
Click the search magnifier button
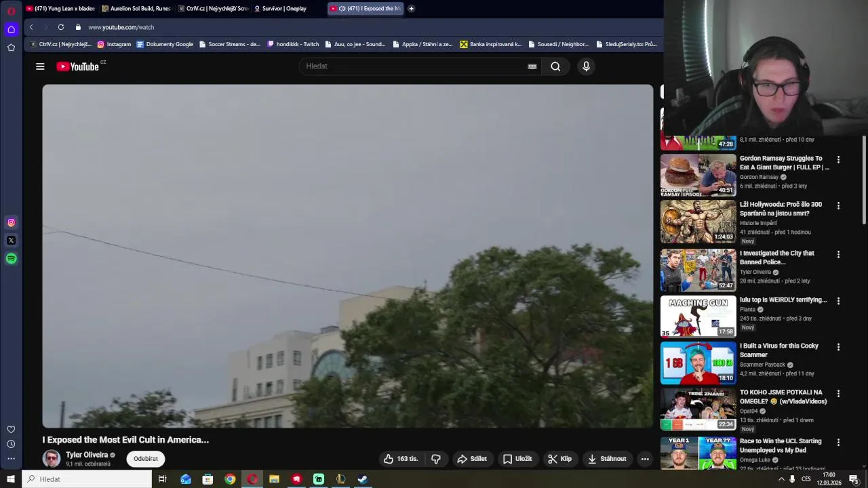tap(555, 66)
